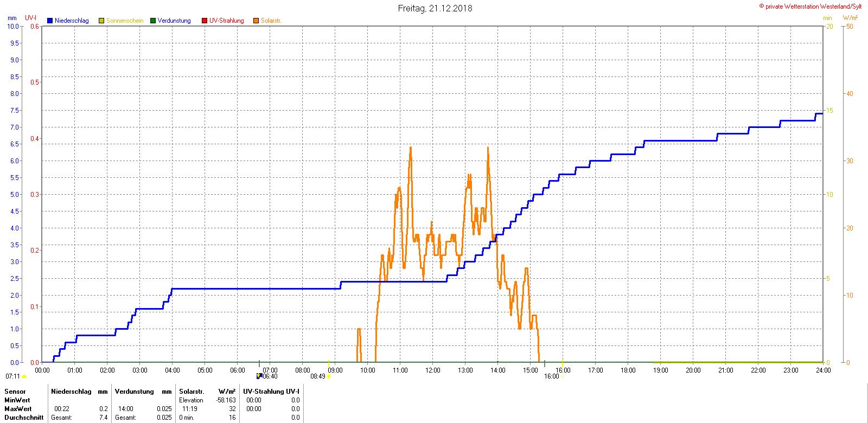Click the "Durchschnitt" row label
This screenshot has width=868, height=423.
coord(24,418)
